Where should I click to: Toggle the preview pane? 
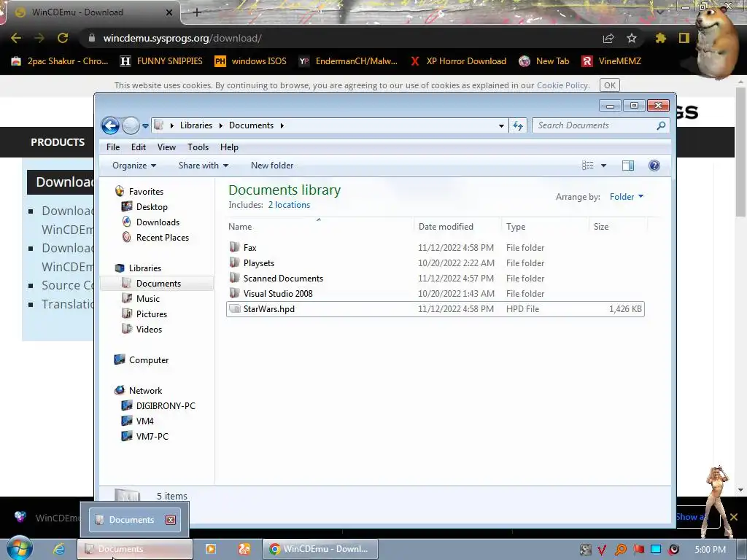point(628,166)
